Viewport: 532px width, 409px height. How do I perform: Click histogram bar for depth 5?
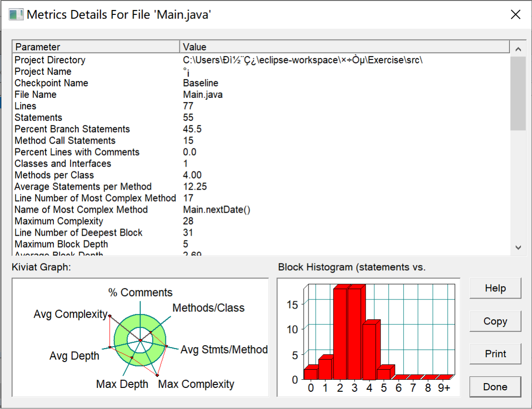tap(384, 374)
